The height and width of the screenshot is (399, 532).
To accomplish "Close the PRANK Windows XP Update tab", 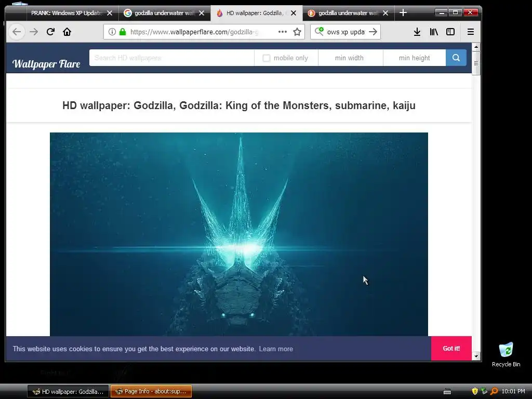I will [x=110, y=13].
